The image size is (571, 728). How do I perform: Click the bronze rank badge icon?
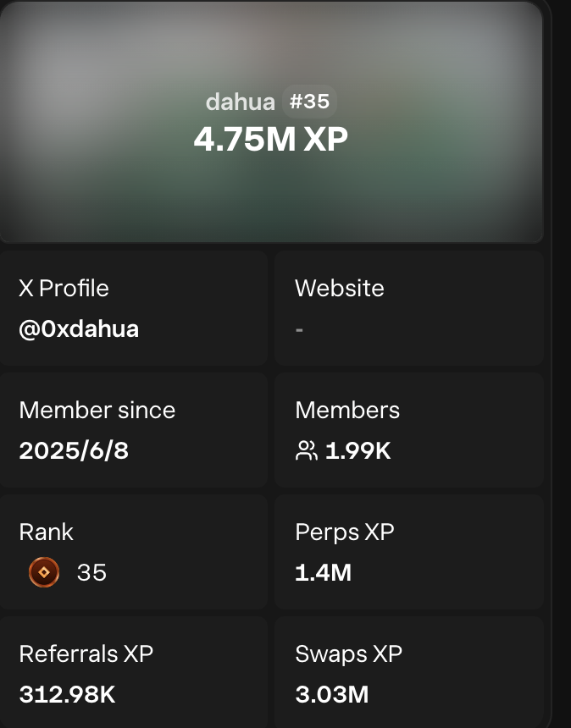[x=44, y=573]
